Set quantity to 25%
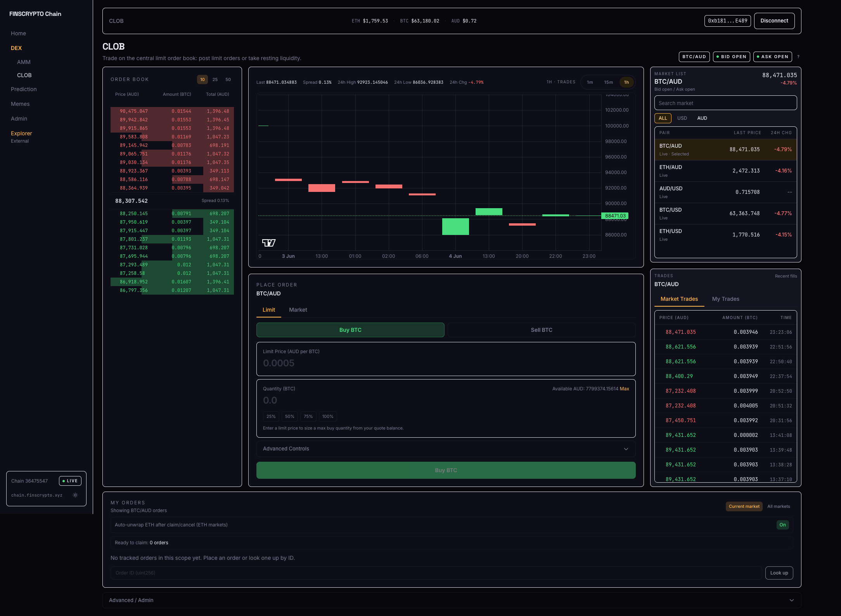 coord(271,416)
